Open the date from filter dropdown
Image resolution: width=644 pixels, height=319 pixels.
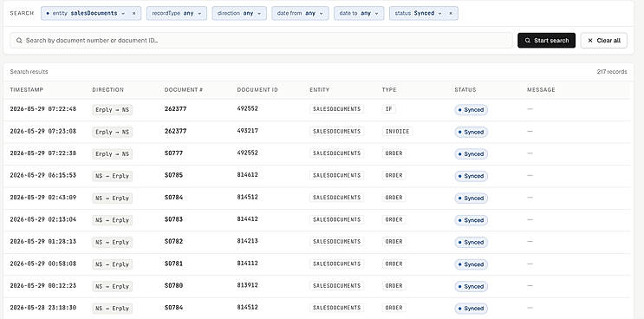tap(300, 13)
